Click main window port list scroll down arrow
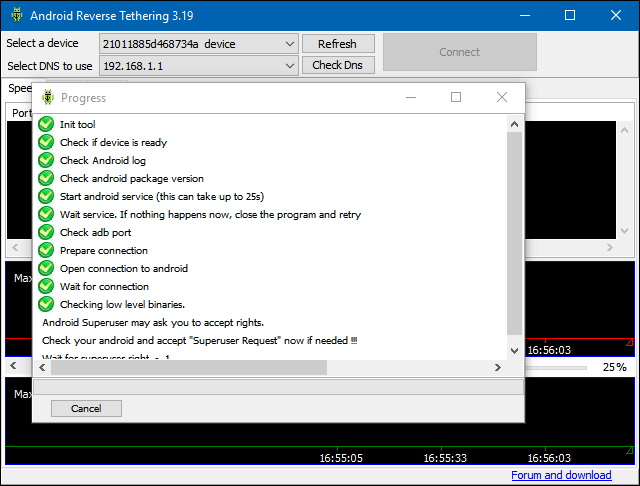The width and height of the screenshot is (640, 486). [x=624, y=231]
